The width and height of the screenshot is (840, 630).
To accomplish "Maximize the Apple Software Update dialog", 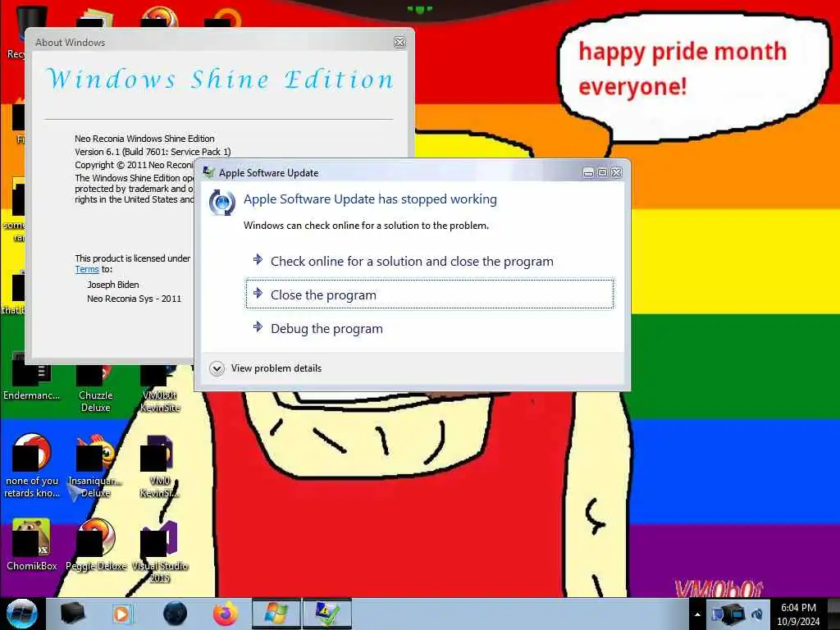I will coord(602,172).
